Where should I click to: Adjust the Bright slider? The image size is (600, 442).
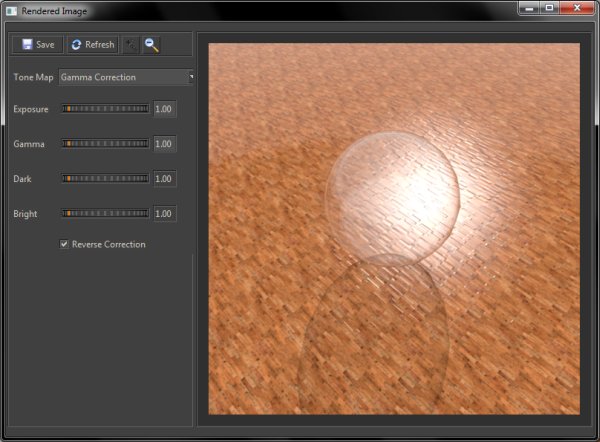click(105, 214)
